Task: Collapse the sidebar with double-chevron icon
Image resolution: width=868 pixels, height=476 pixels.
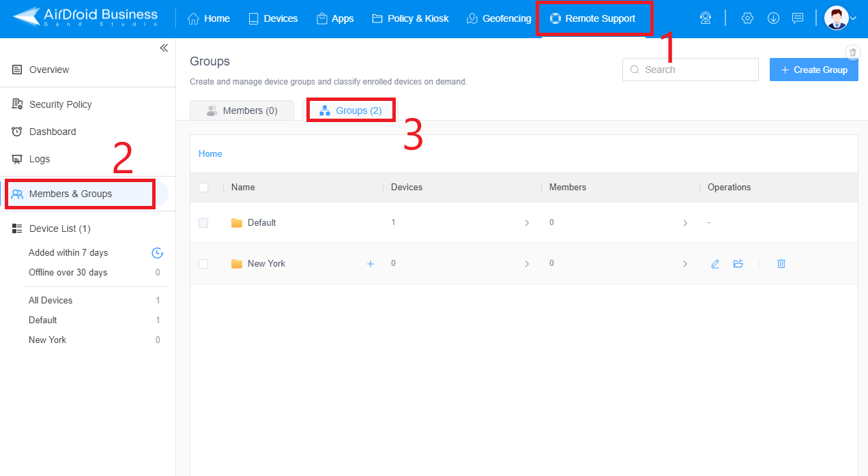Action: pyautogui.click(x=164, y=48)
